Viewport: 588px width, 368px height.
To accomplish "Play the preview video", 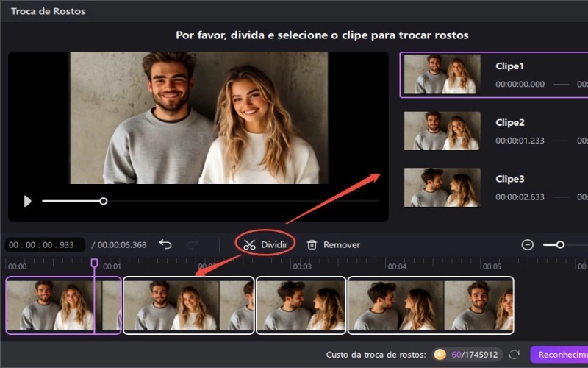I will [27, 201].
